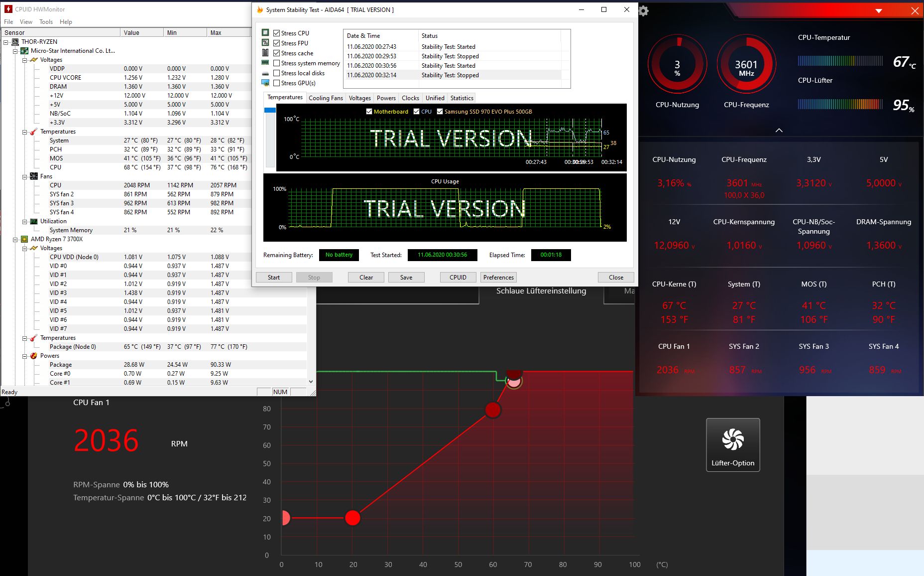
Task: Switch to the Unified tab
Action: pyautogui.click(x=435, y=98)
